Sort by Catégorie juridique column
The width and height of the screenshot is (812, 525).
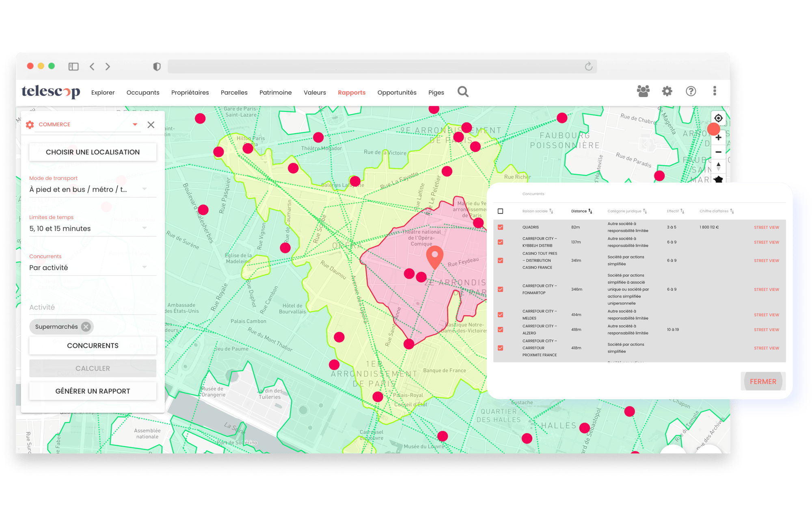point(627,211)
